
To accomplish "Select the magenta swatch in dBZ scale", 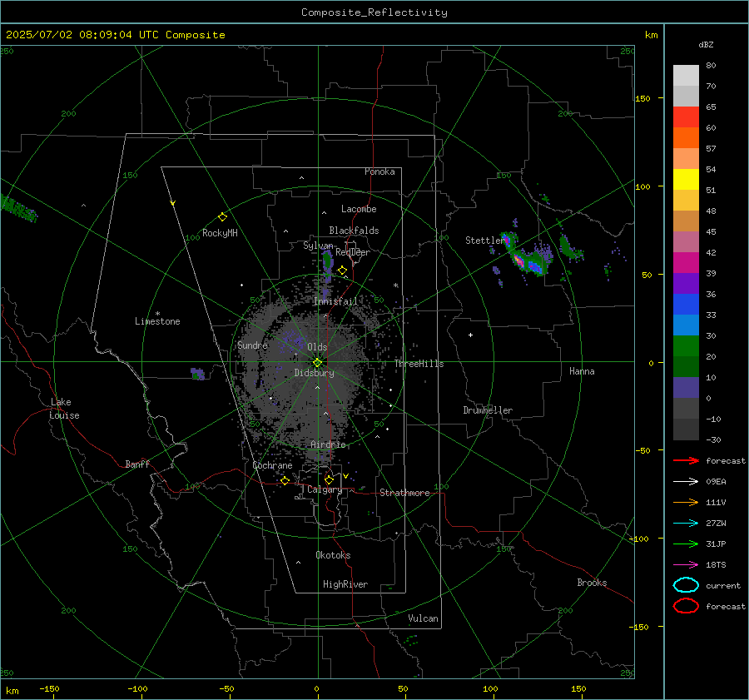I will pos(686,263).
